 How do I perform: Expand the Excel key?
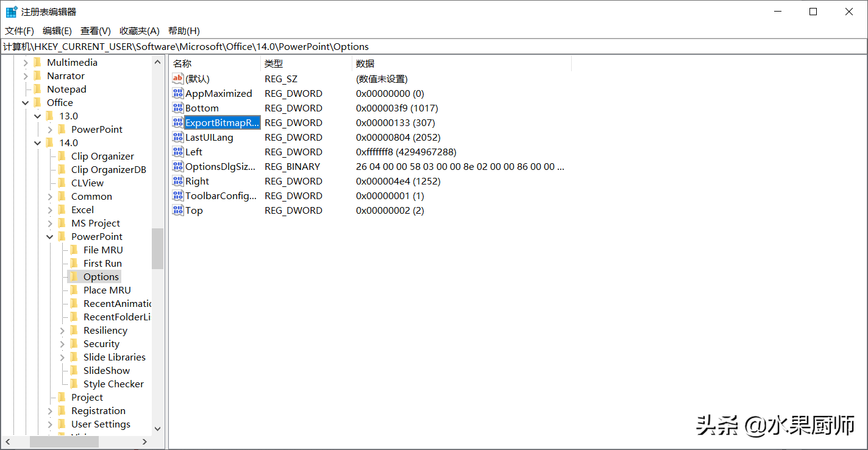pos(50,209)
